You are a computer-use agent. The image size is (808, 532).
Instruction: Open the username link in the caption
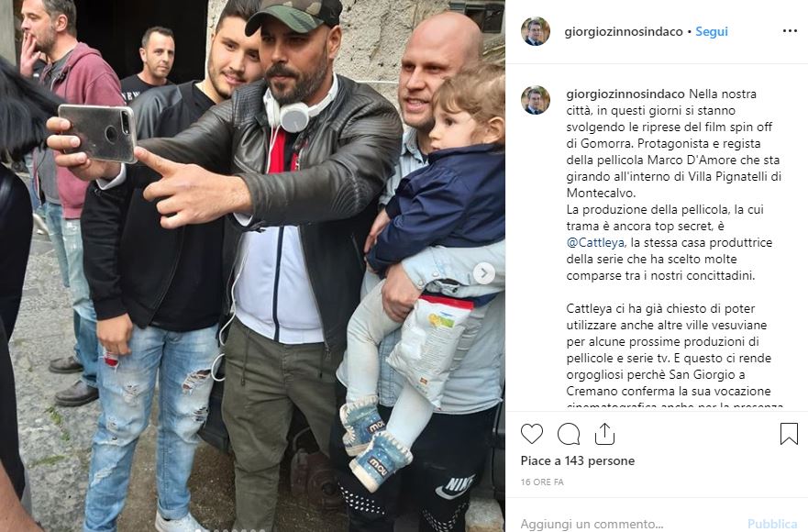coord(625,94)
